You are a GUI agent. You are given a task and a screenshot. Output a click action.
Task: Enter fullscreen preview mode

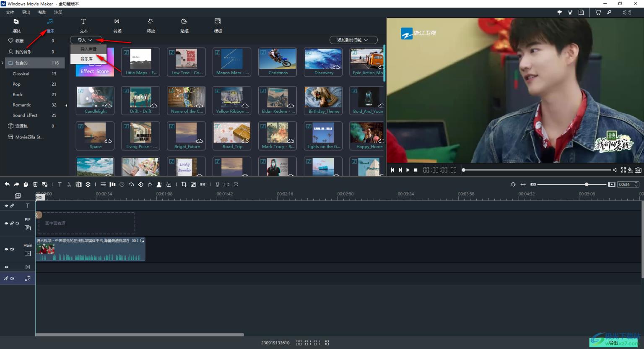[623, 170]
